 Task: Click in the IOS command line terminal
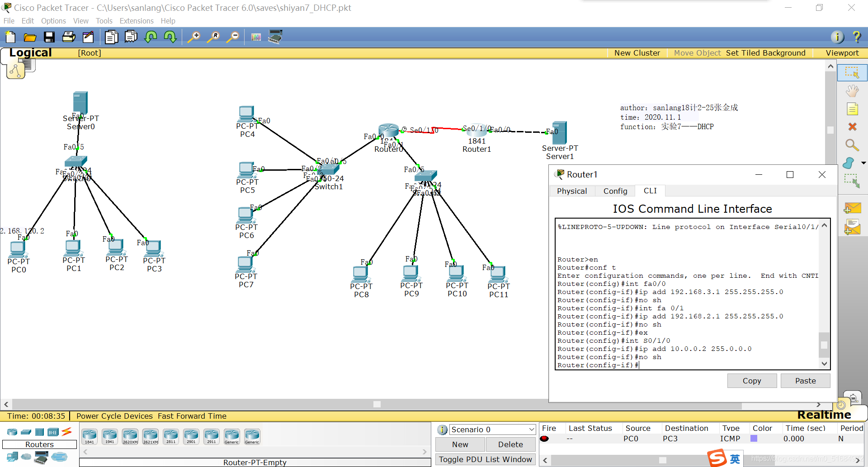(687, 294)
